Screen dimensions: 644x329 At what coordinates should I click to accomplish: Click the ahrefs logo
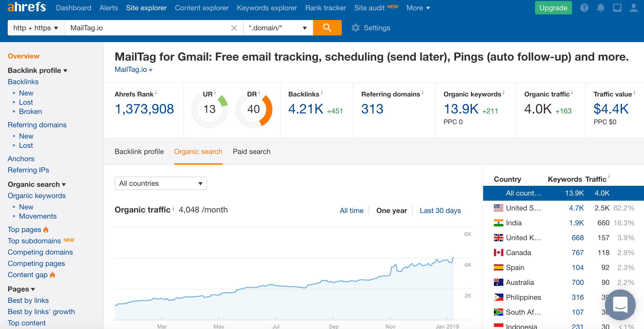click(27, 7)
